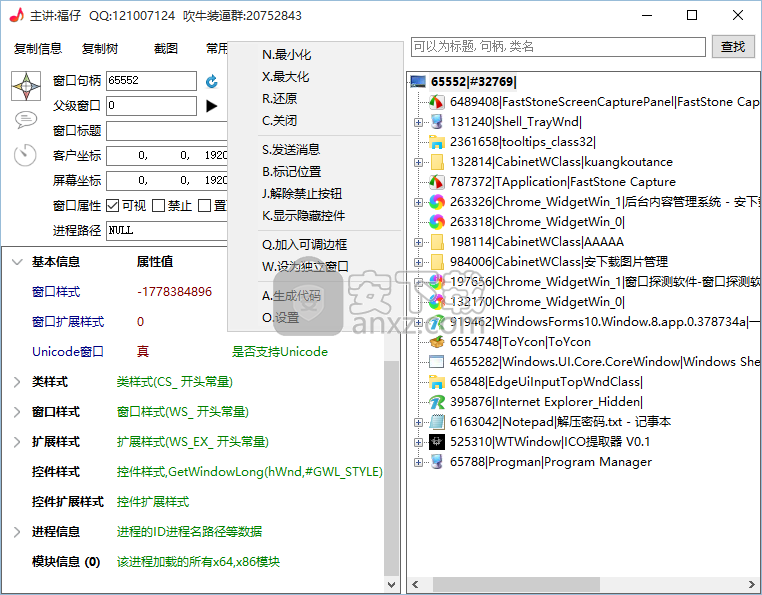The height and width of the screenshot is (595, 762).
Task: Click FastStone icon of 6489408 row
Action: (436, 102)
